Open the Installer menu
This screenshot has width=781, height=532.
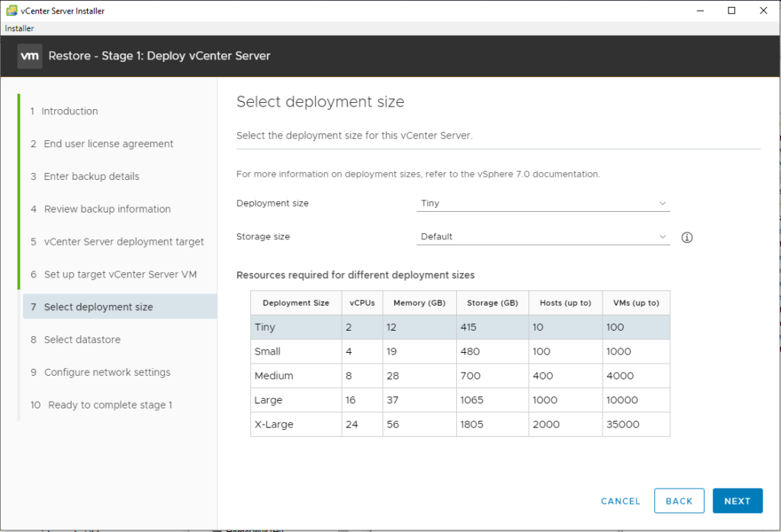pos(19,28)
